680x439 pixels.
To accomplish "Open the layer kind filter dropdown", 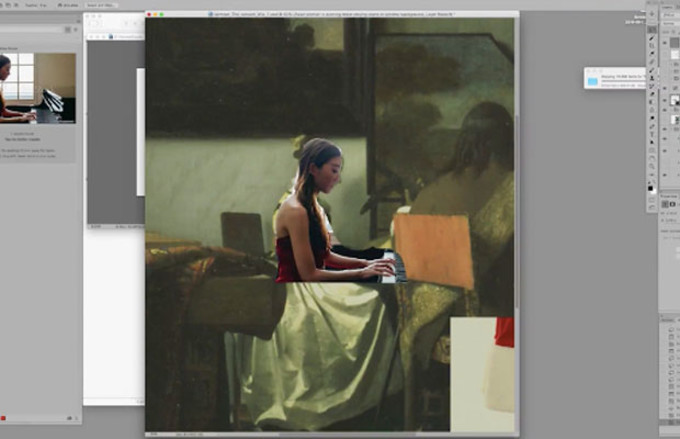I will (x=671, y=15).
